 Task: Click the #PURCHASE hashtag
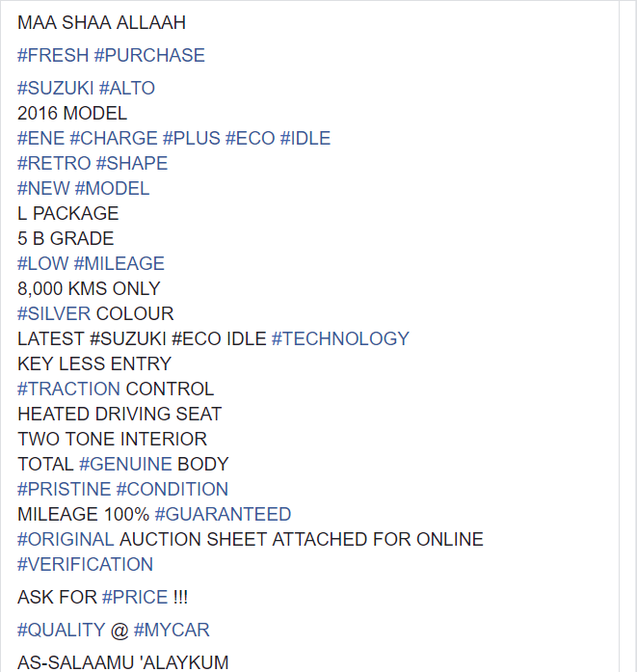pos(149,55)
